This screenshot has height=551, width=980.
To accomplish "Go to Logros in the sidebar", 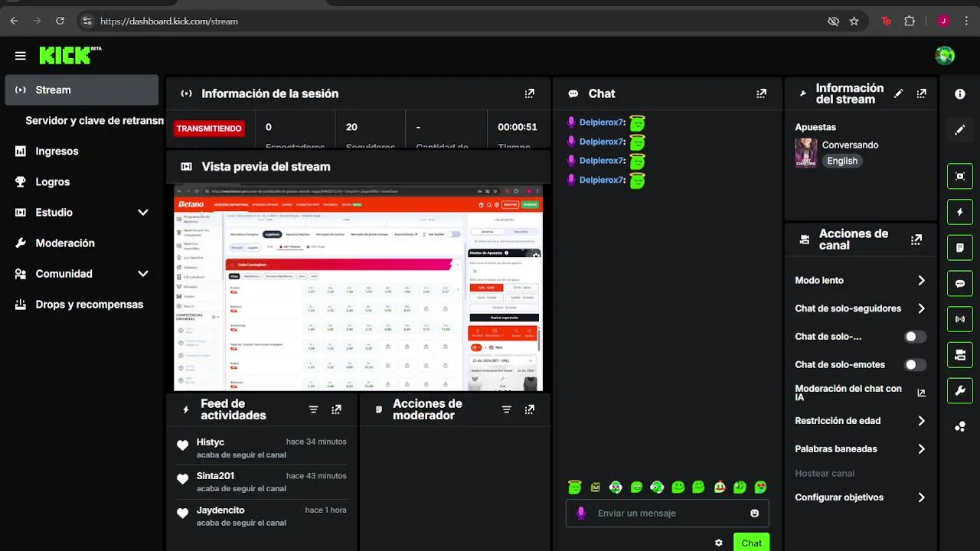I will pyautogui.click(x=82, y=181).
